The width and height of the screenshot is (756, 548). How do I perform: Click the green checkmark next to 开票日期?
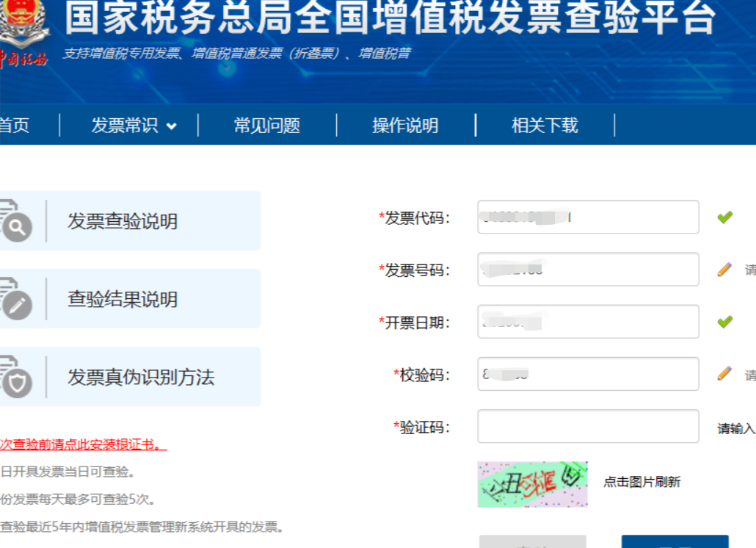point(724,322)
